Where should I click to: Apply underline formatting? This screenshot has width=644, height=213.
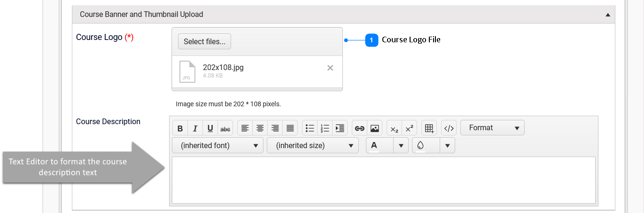(210, 128)
